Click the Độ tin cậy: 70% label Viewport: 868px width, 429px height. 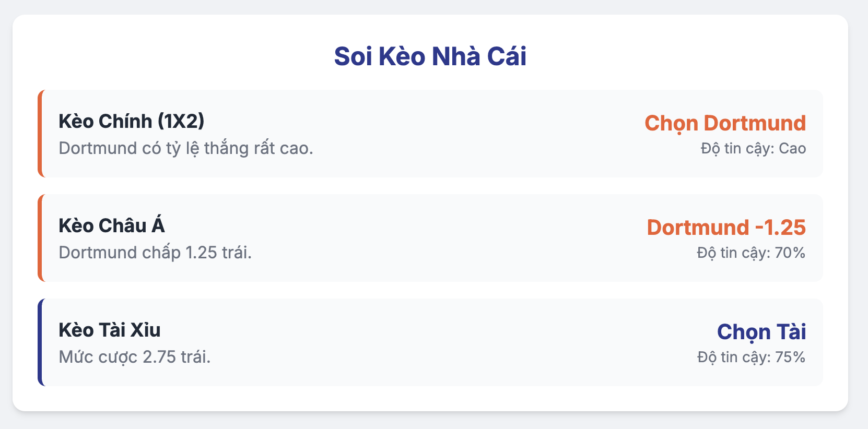pyautogui.click(x=751, y=253)
